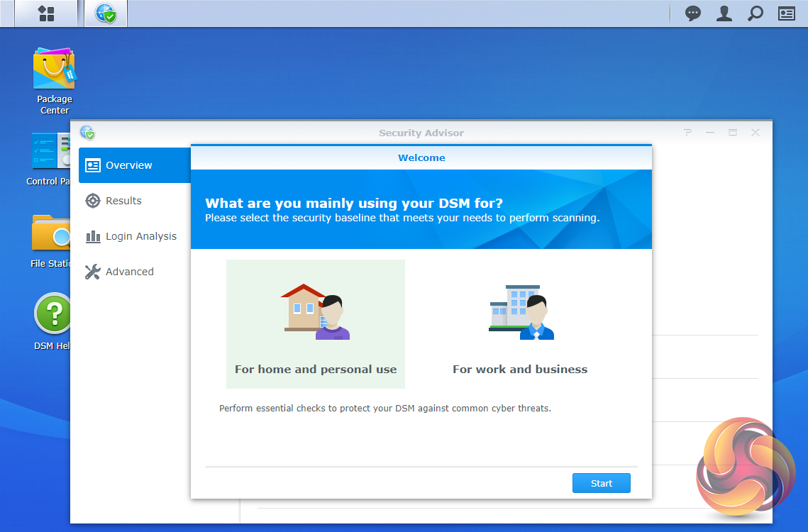Click the Welcome dialog title
Image resolution: width=808 pixels, height=532 pixels.
click(x=421, y=157)
